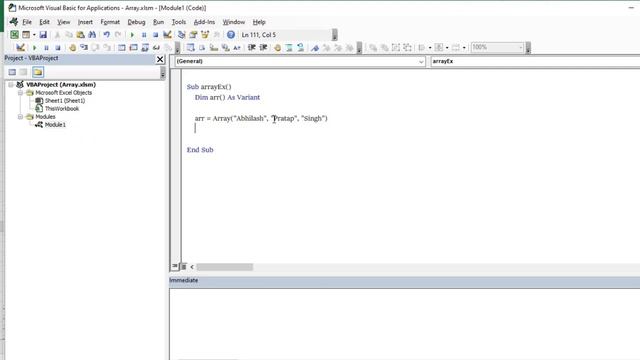The height and width of the screenshot is (360, 640).
Task: Open Find with the binoculars icon
Action: click(92, 35)
